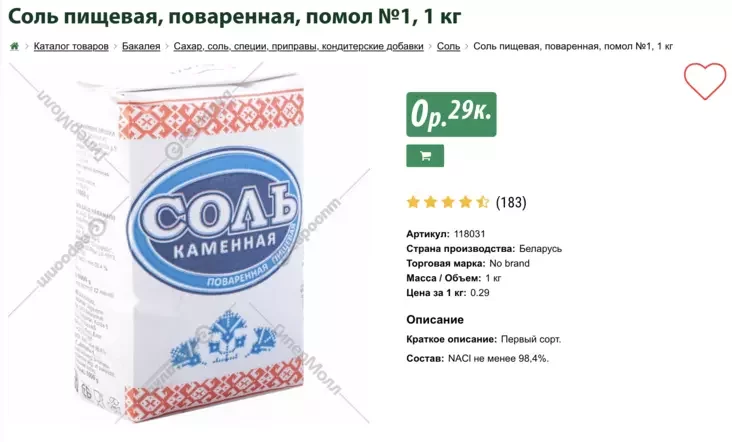Click the Беларусь country value
The height and width of the screenshot is (442, 732).
coord(541,249)
